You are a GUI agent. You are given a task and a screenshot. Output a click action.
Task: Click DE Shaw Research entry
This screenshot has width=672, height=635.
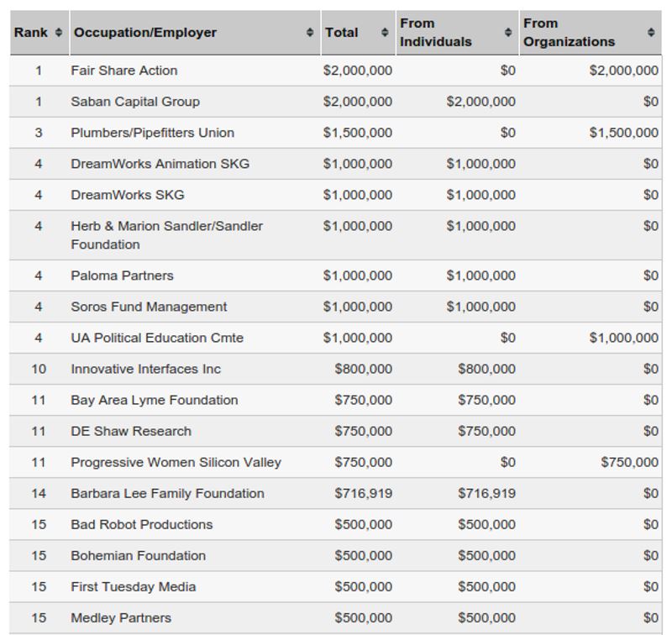pos(131,431)
